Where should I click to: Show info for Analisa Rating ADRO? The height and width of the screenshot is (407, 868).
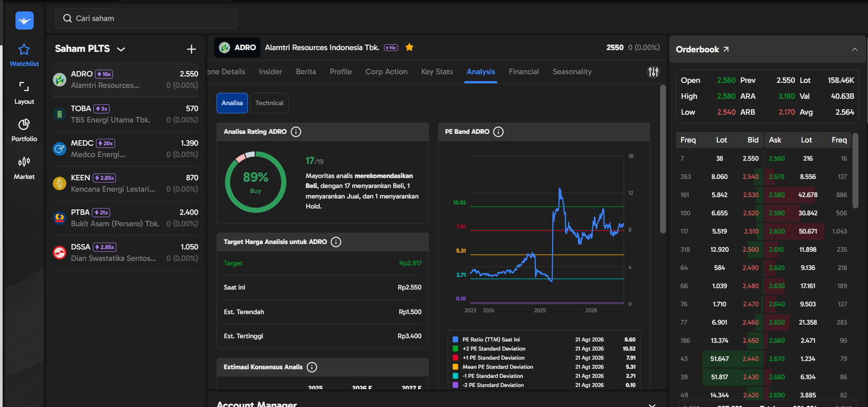[x=296, y=132]
